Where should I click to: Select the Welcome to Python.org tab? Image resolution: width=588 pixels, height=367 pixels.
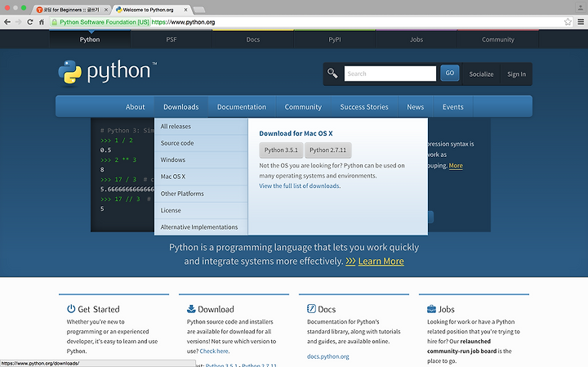tap(150, 10)
